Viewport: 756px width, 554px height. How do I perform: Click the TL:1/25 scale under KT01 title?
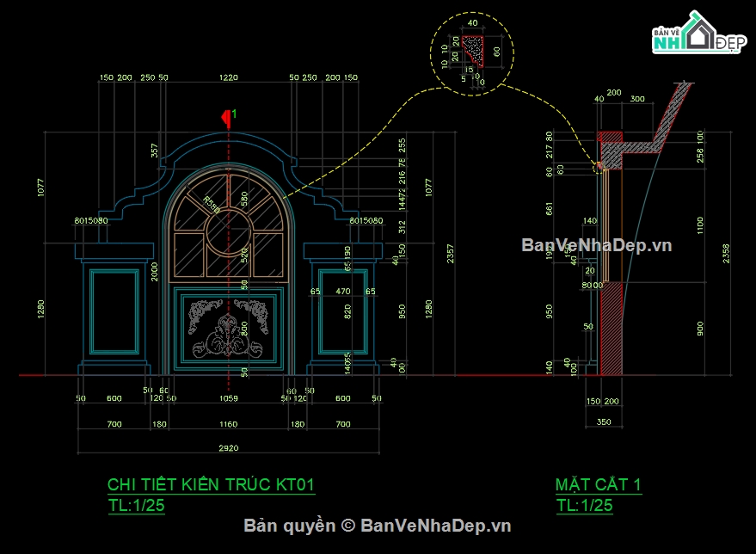point(136,506)
